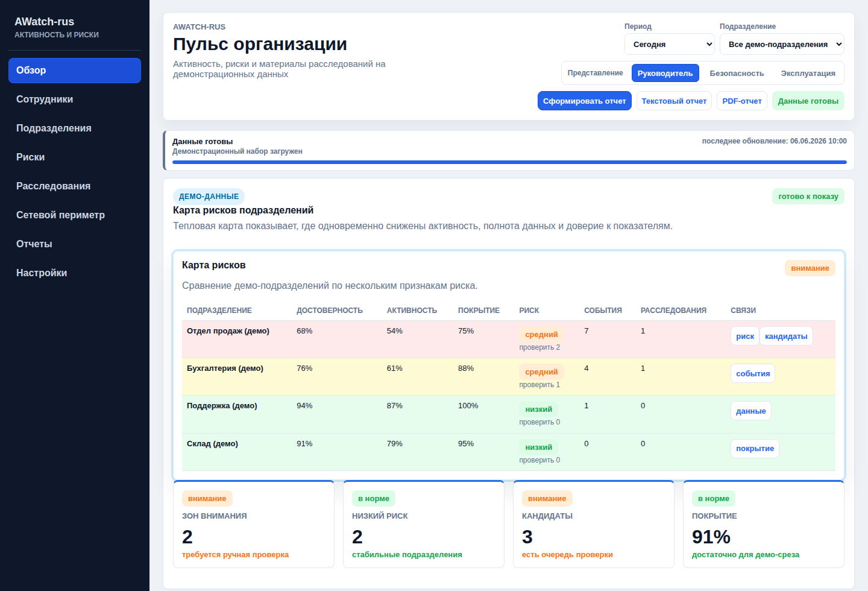Screen dimensions: 868x591
Task: Click the низкий risk badge for Поддержка
Action: (538, 409)
